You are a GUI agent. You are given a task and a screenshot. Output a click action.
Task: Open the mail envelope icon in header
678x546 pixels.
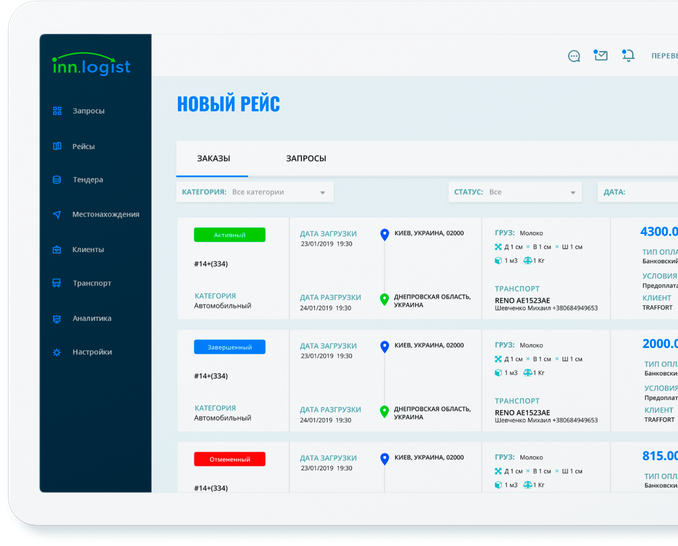pyautogui.click(x=601, y=55)
